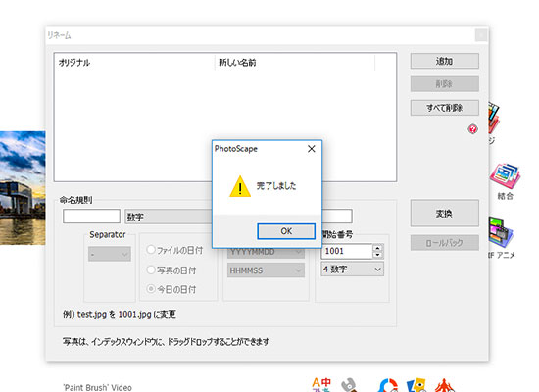Close the リネーム rename window

(481, 35)
